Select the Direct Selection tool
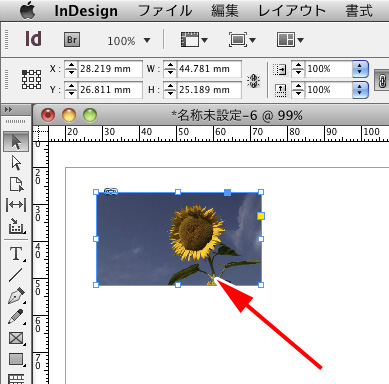 [x=16, y=163]
